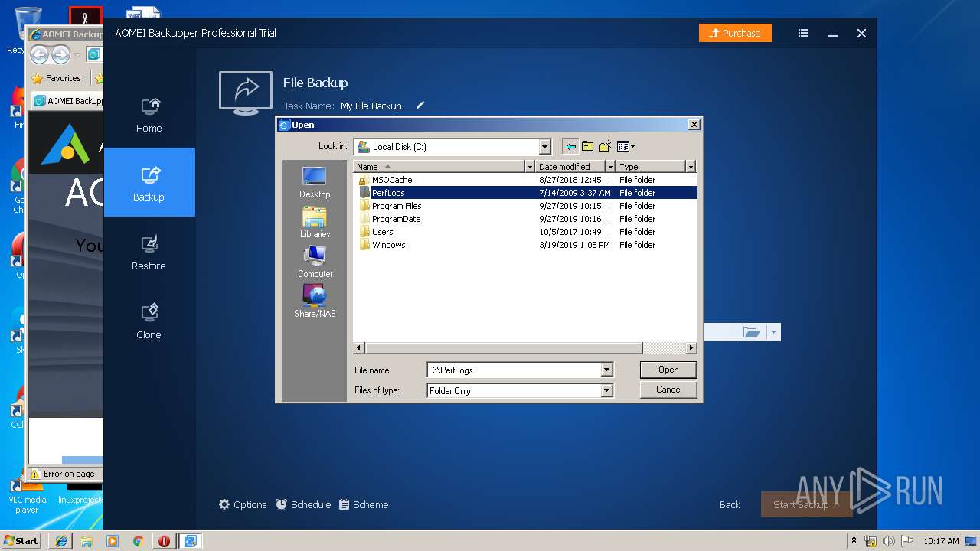Click the Purchase button
Image resolution: width=980 pixels, height=551 pixels.
735,33
